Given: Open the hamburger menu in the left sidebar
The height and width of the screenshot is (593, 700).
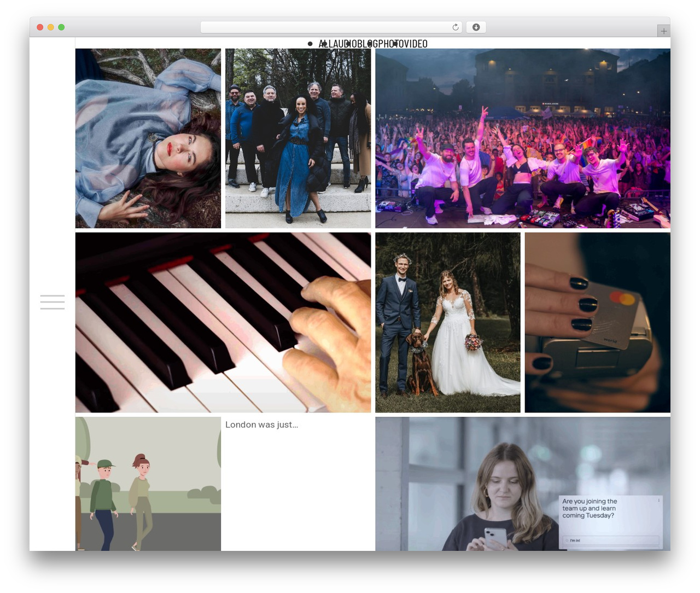Looking at the screenshot, I should tap(52, 302).
